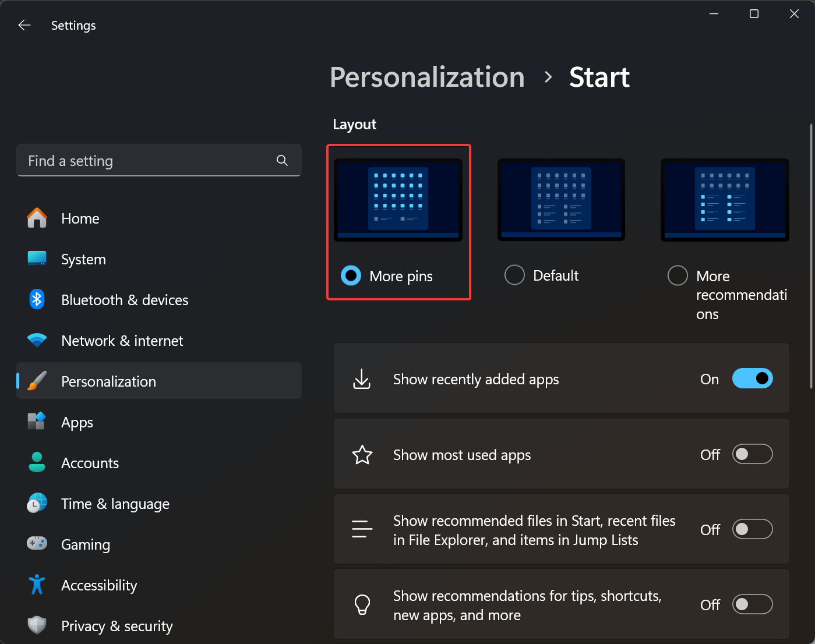
Task: Open Gaming settings category
Action: (159, 544)
